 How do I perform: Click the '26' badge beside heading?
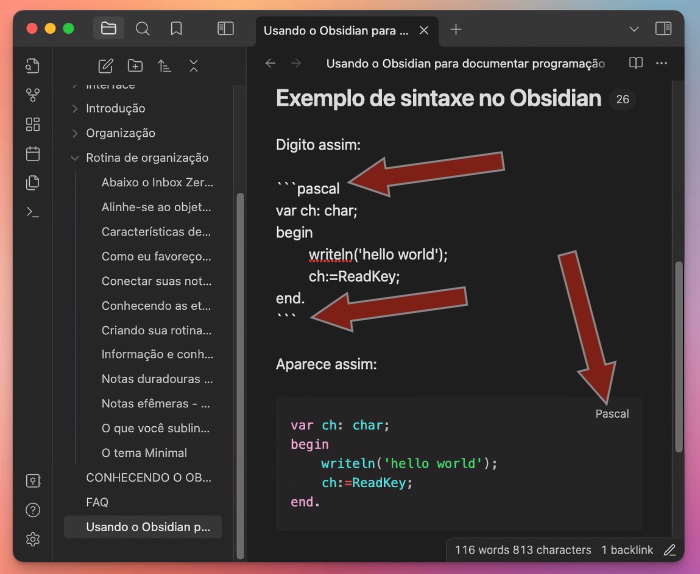click(x=622, y=99)
